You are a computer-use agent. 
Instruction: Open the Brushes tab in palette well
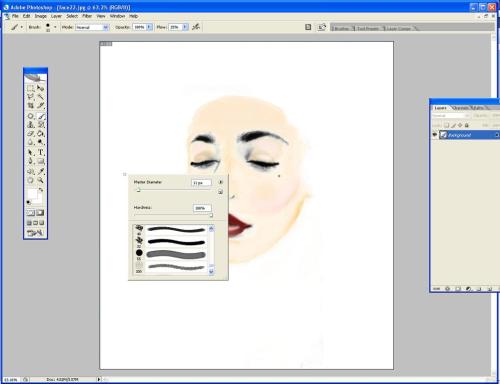(342, 28)
